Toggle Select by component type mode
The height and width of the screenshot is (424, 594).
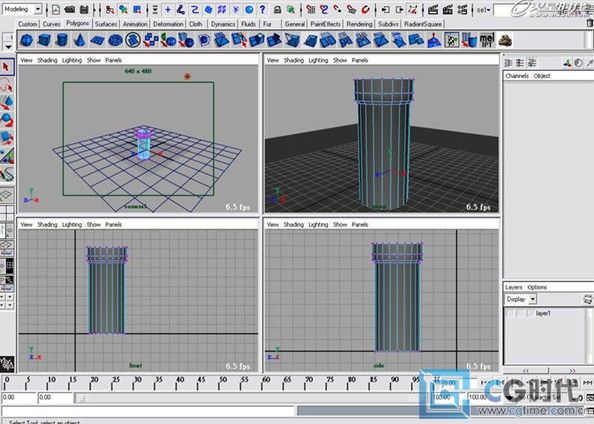[x=137, y=10]
